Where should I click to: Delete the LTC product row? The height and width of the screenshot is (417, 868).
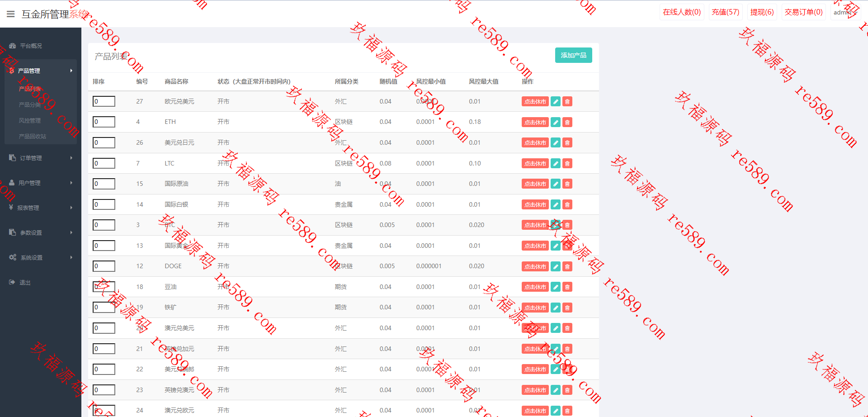(567, 163)
